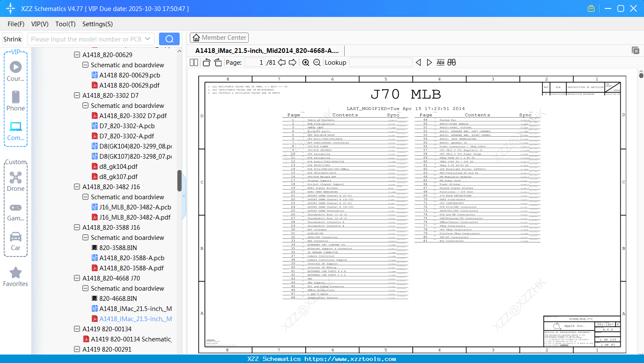
Task: Zoom in on the schematic
Action: pos(306,63)
